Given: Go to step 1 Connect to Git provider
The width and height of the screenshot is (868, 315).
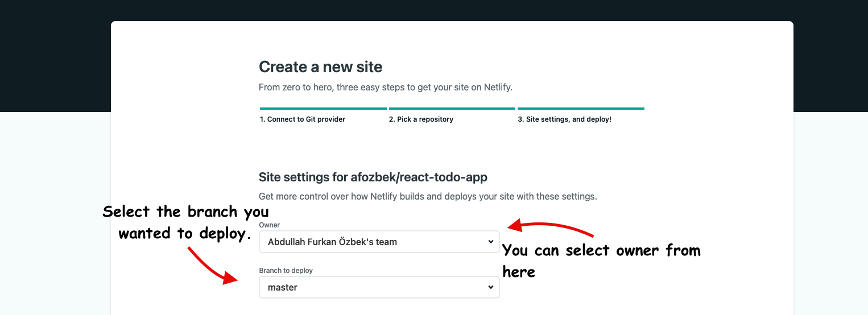Looking at the screenshot, I should pos(303,119).
